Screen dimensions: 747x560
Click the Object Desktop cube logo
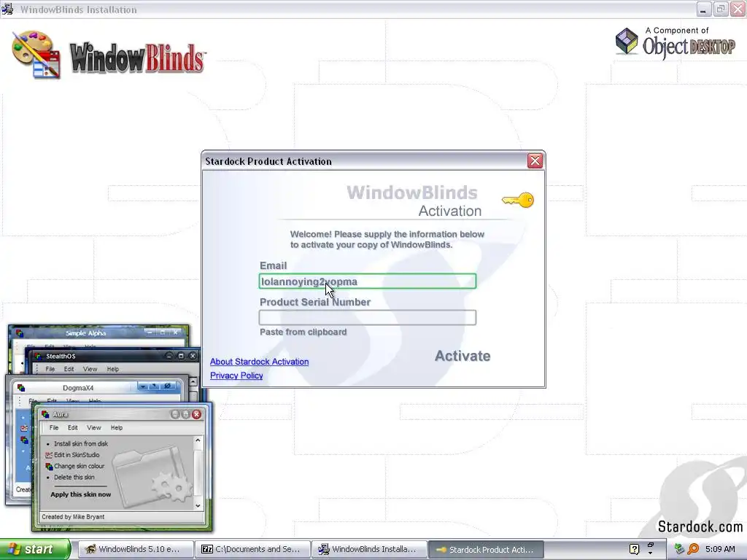[627, 42]
